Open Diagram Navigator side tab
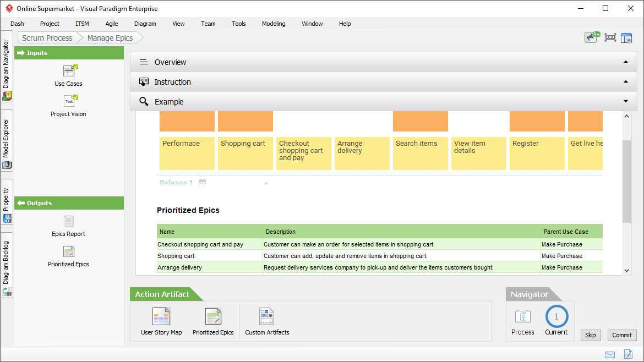644x362 pixels. (x=7, y=67)
